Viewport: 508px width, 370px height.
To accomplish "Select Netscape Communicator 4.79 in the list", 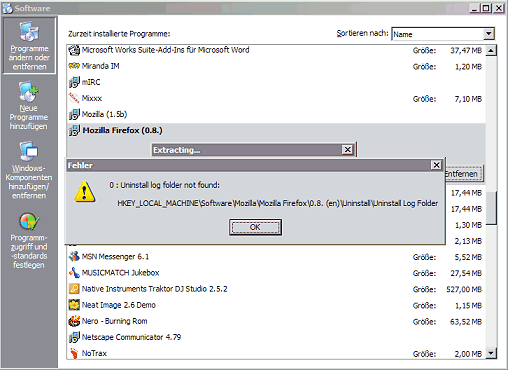I will 276,337.
